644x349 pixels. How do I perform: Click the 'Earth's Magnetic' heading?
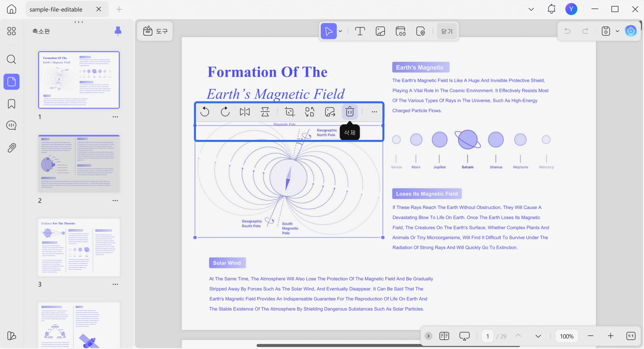point(421,67)
